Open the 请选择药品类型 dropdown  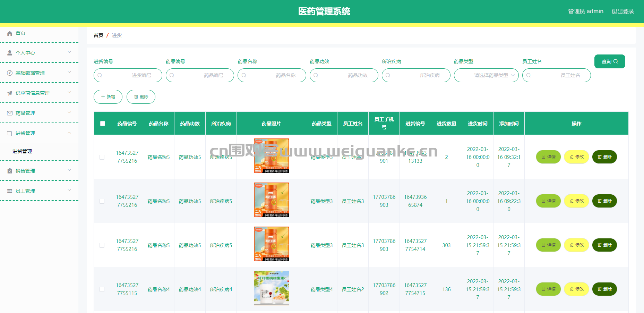tap(486, 75)
